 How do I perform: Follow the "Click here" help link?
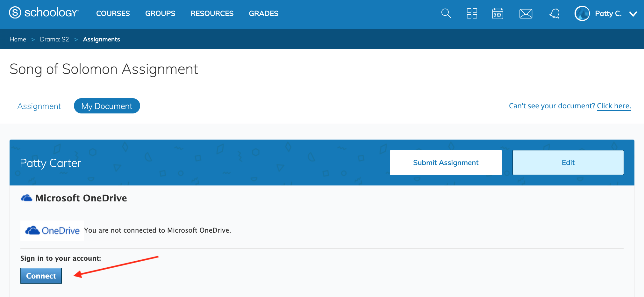pyautogui.click(x=614, y=106)
